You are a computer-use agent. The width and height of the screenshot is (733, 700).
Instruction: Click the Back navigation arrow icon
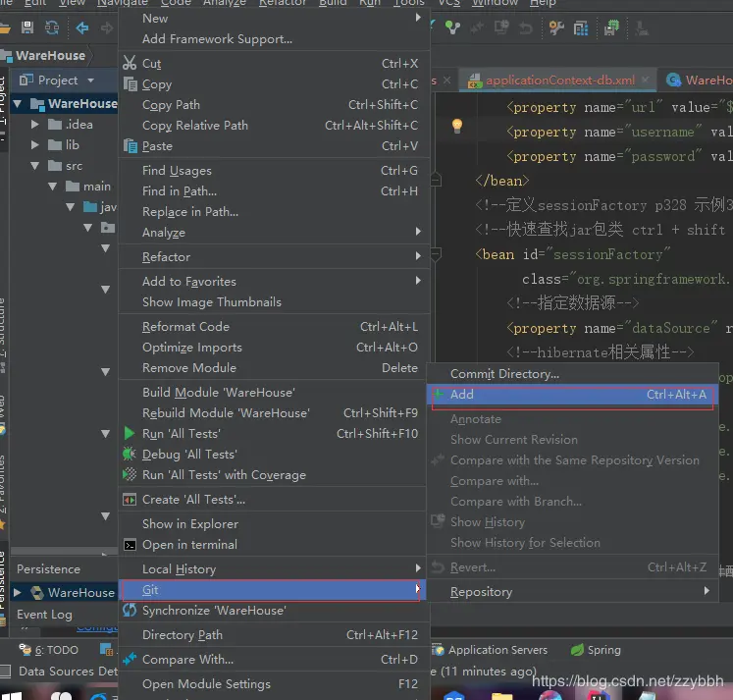click(x=82, y=28)
